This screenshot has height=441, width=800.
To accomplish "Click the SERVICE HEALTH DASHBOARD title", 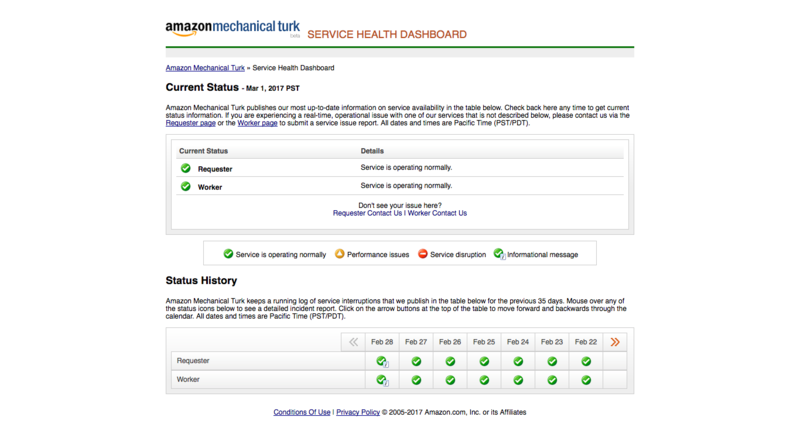I will [x=387, y=34].
